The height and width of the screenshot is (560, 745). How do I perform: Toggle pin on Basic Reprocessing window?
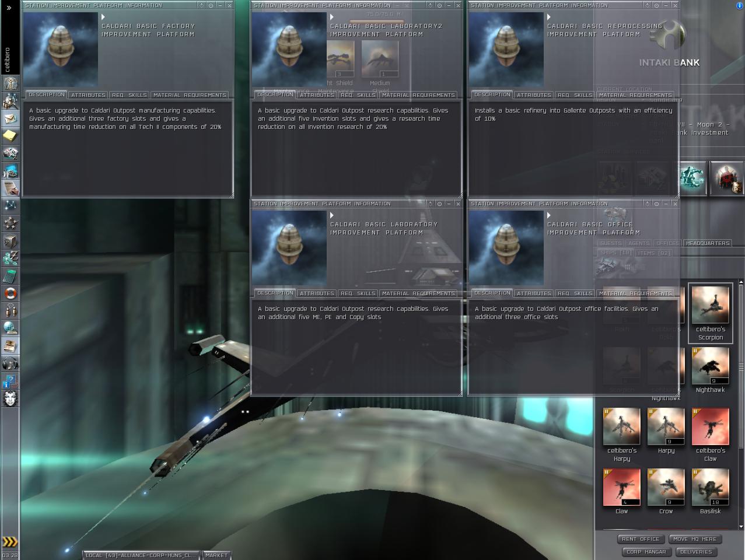click(x=656, y=5)
